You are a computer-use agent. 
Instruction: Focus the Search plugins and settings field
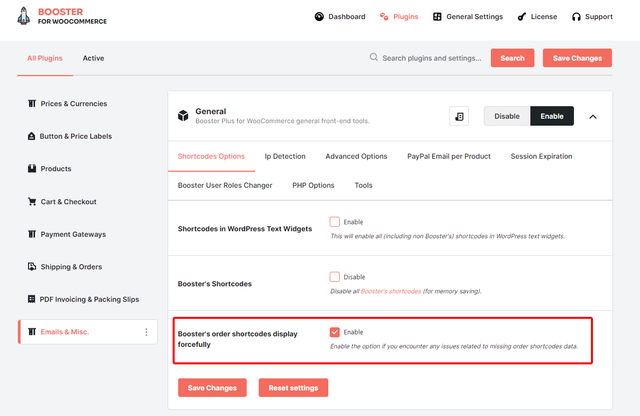432,58
